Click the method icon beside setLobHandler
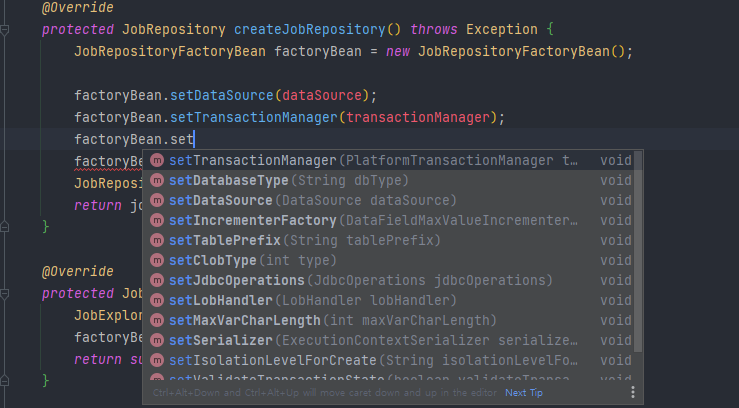The width and height of the screenshot is (739, 408). 157,300
